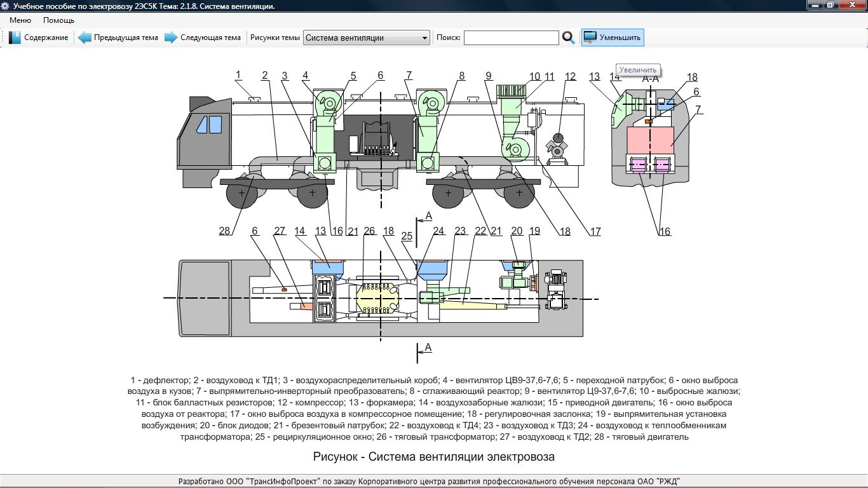868x488 pixels.
Task: Click the top-view locomotive plan drawing
Action: coord(380,298)
